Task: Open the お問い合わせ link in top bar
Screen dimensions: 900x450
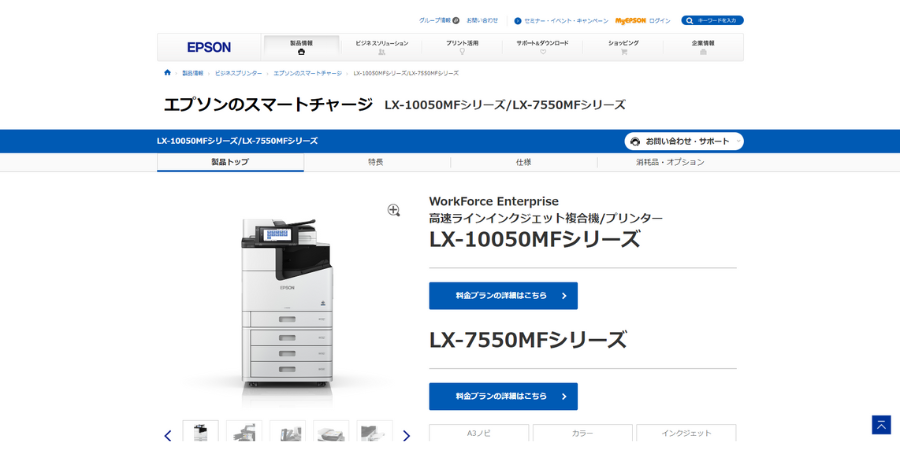Action: click(x=482, y=21)
